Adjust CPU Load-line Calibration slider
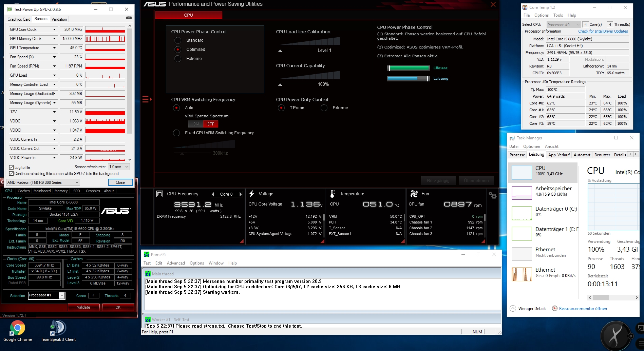 coord(280,51)
